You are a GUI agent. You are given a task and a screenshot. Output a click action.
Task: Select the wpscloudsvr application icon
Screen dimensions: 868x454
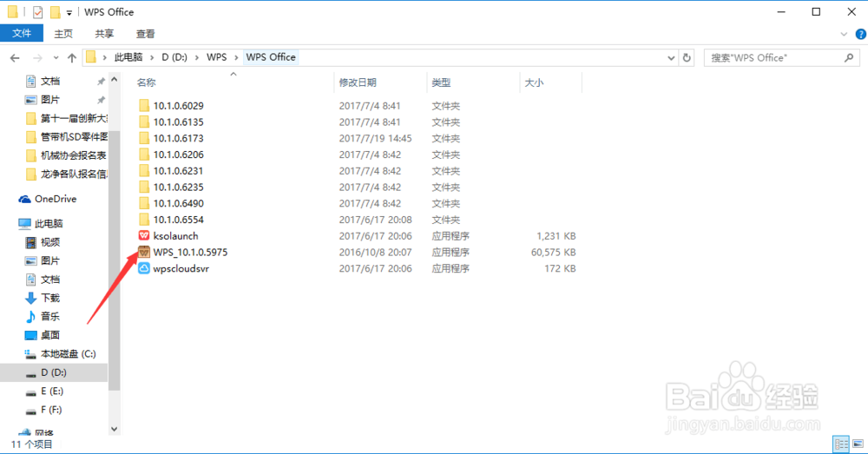[144, 268]
